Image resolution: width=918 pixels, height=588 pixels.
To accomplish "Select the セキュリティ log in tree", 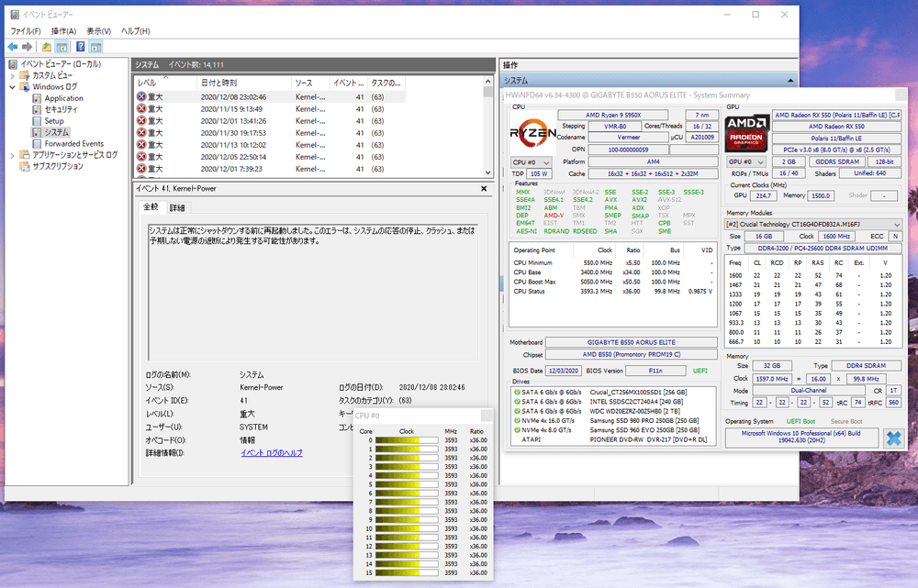I will [61, 109].
